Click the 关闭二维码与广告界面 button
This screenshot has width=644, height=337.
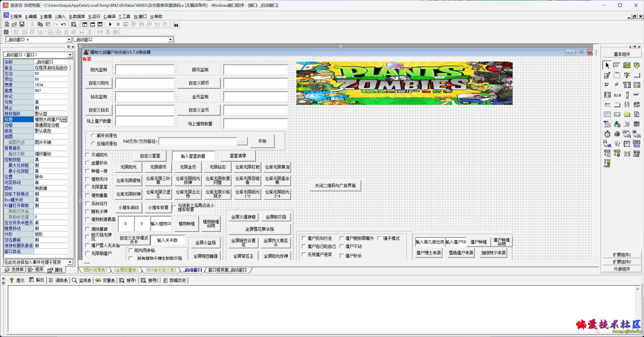tap(335, 186)
